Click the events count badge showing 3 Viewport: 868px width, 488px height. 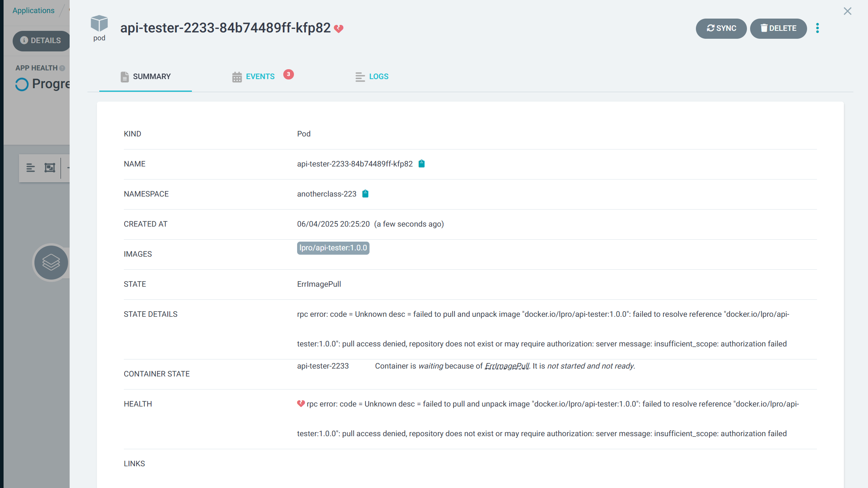288,74
